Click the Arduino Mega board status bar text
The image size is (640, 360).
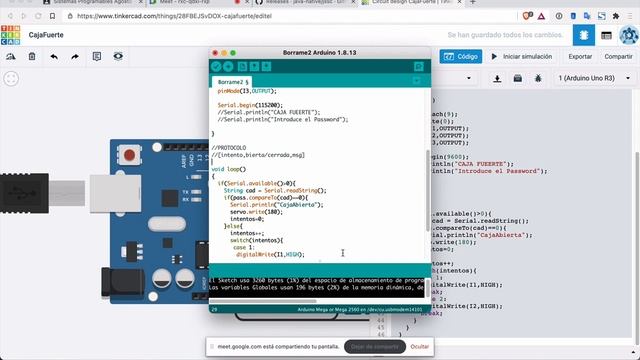360,310
